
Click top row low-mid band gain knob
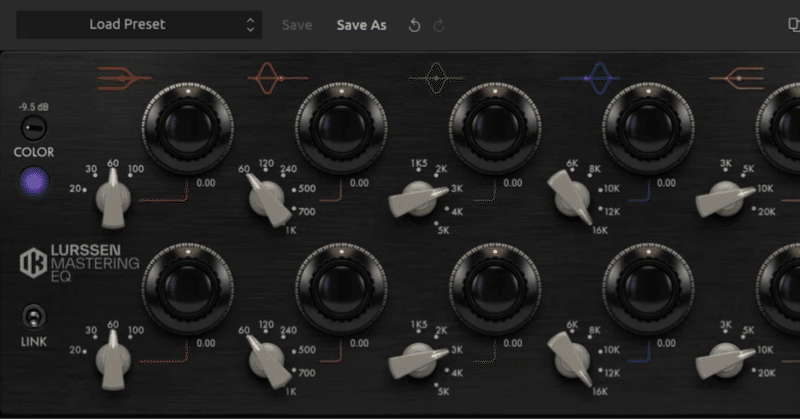(341, 128)
